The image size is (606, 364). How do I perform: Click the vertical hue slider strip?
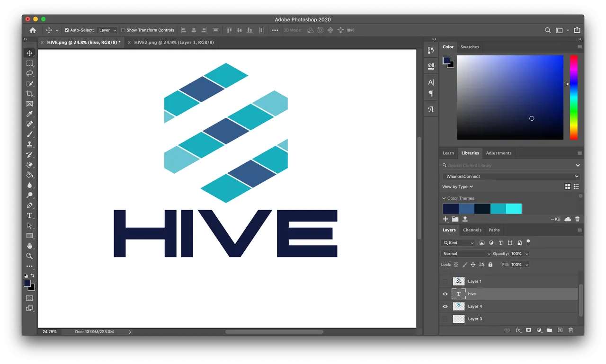(x=573, y=98)
